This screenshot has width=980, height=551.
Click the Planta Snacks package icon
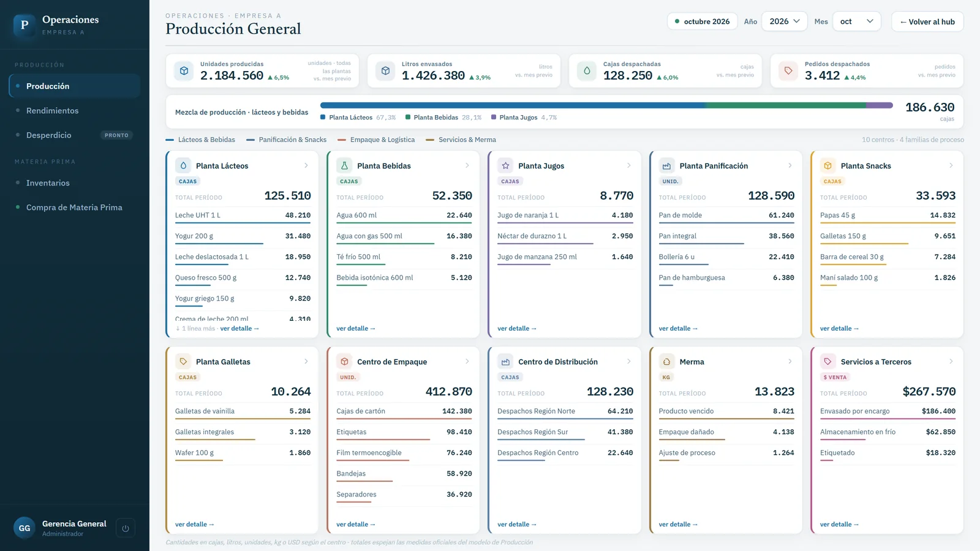[827, 165]
